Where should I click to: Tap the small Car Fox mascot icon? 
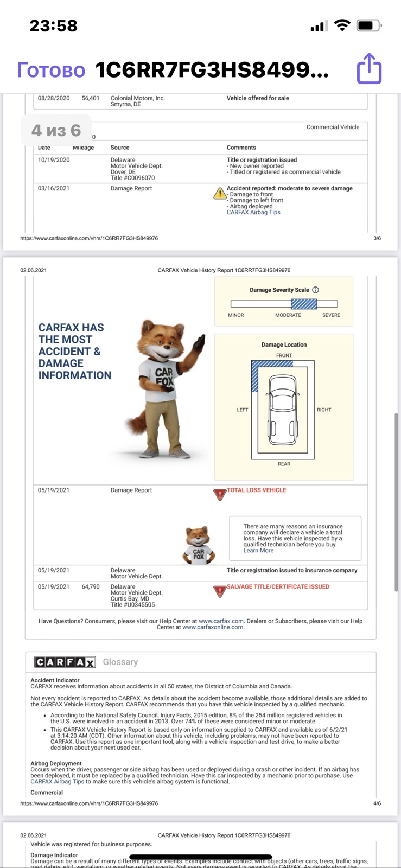[199, 545]
